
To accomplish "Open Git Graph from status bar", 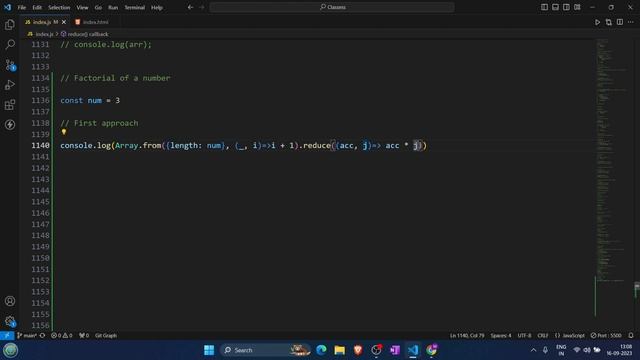I will [x=106, y=336].
